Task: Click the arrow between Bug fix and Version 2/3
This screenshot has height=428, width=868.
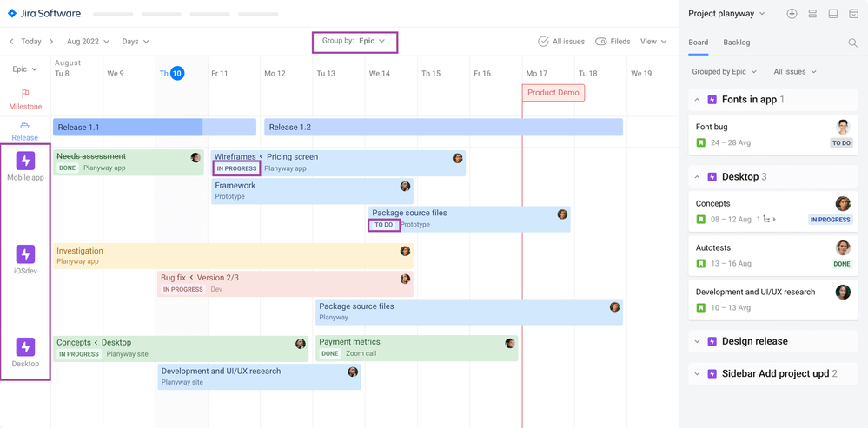Action: tap(191, 278)
